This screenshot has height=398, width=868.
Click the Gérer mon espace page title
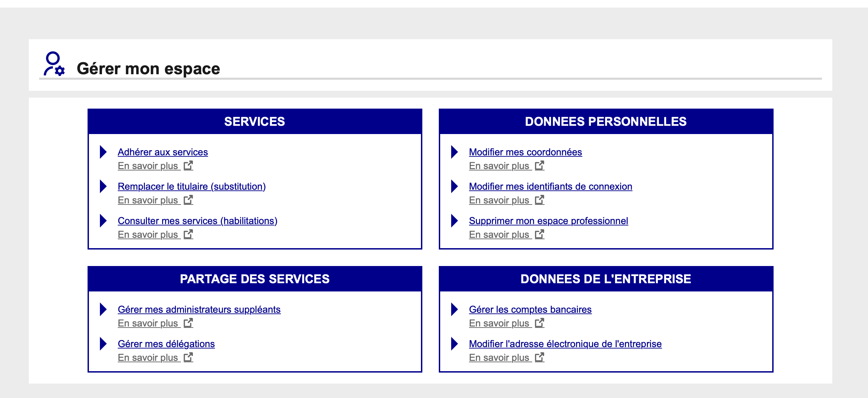pos(148,68)
